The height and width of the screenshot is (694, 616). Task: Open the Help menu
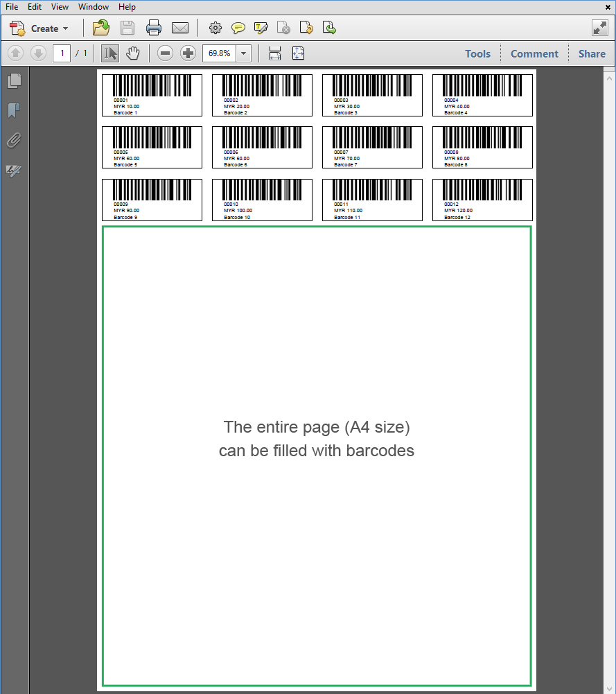point(127,7)
